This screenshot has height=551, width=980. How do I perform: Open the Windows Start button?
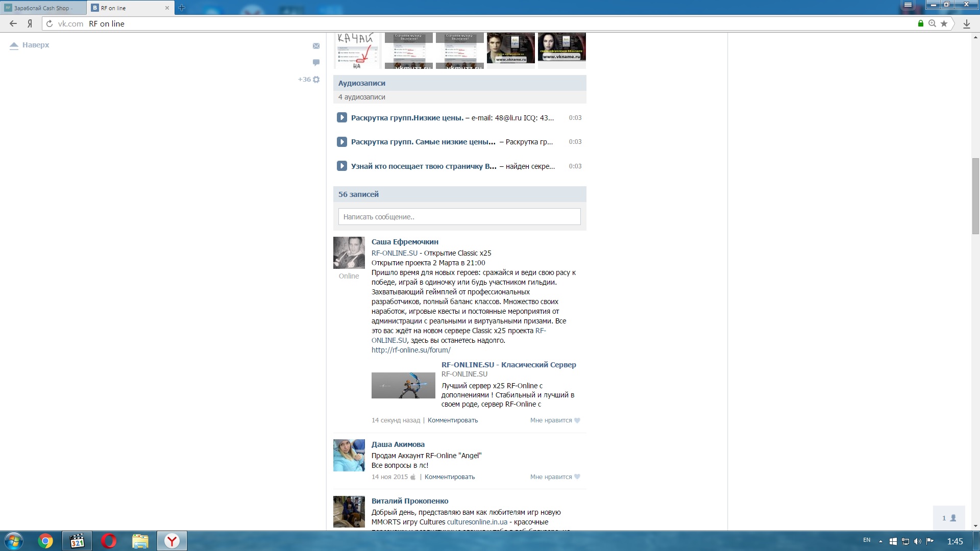coord(14,541)
